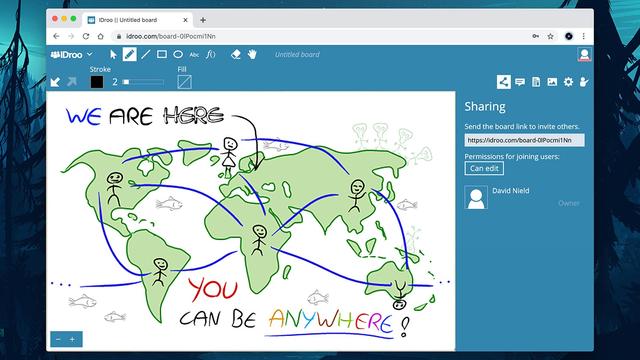Pick the ellipse shape tool

coord(178,54)
